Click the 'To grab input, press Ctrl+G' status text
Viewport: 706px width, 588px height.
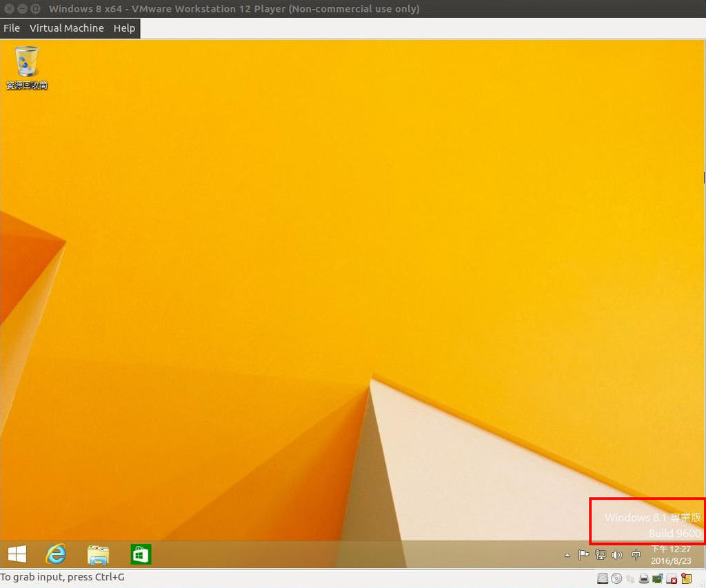[x=63, y=577]
